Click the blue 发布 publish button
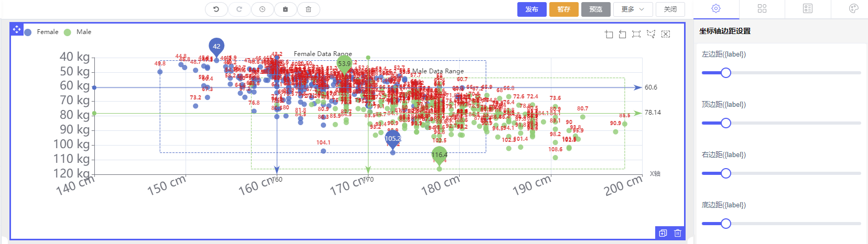 point(531,9)
